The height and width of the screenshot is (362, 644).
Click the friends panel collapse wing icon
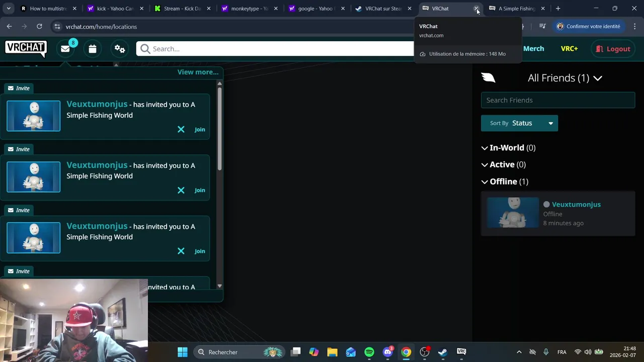[488, 77]
